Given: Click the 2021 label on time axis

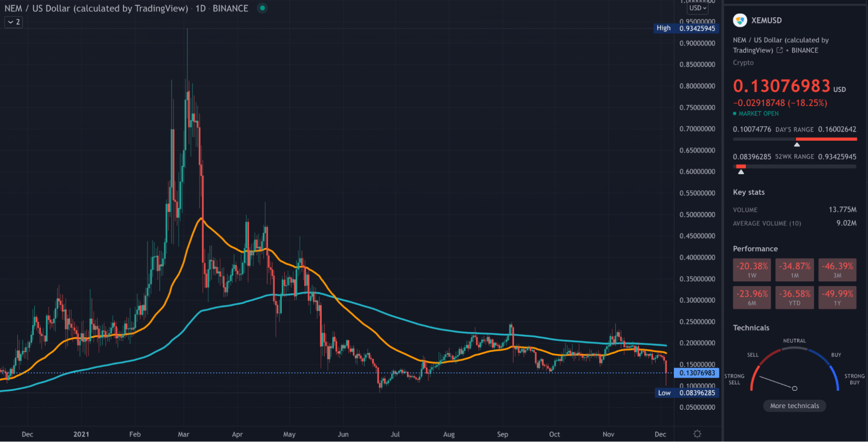Looking at the screenshot, I should (x=81, y=434).
